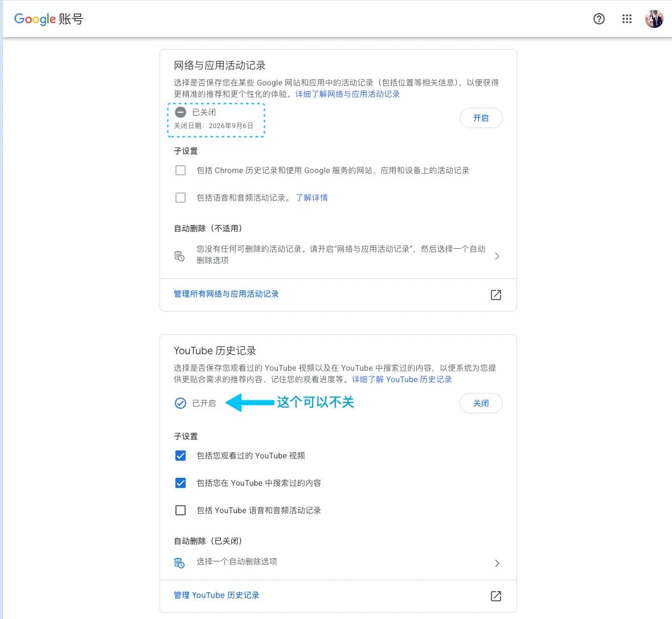The height and width of the screenshot is (619, 672).
Task: Click 自动删除（不适用）label
Action: [208, 228]
